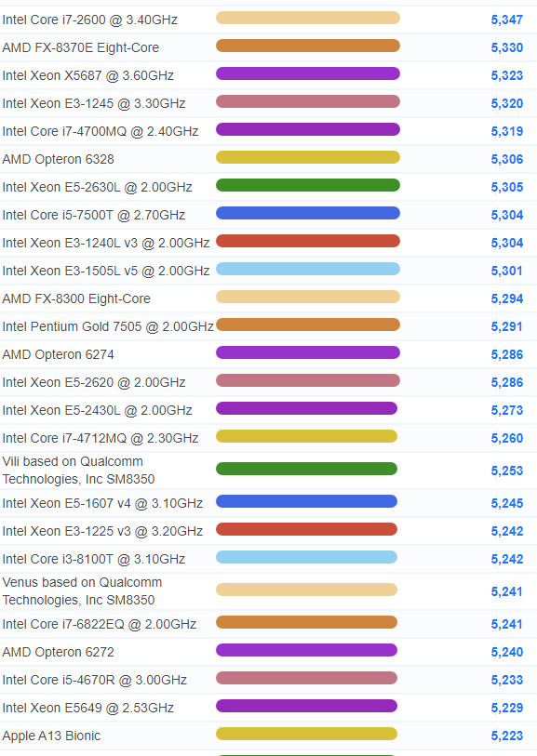Open the AMD Opteron 6274 link
537x756 pixels.
click(x=58, y=355)
